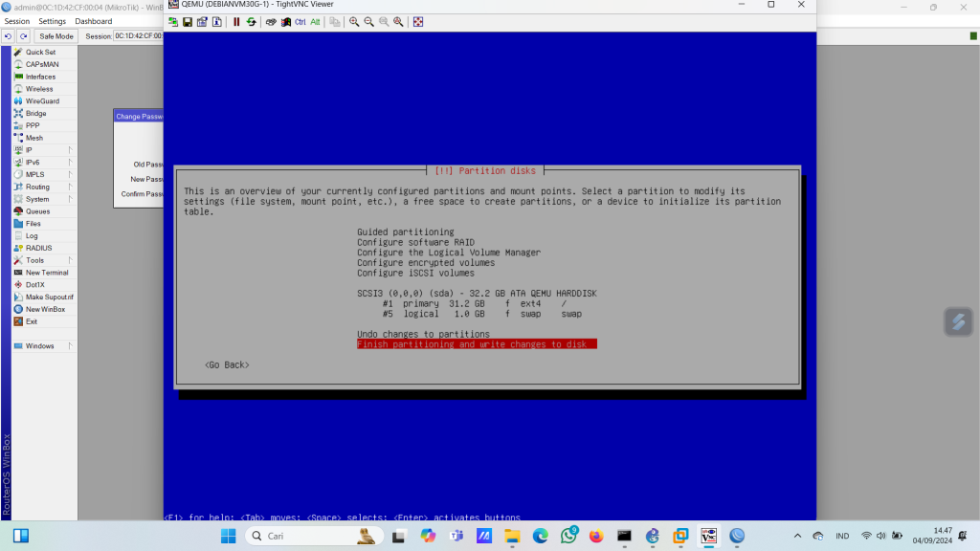This screenshot has height=551, width=980.
Task: Open the connection info icon in TightVNC
Action: pos(216,22)
